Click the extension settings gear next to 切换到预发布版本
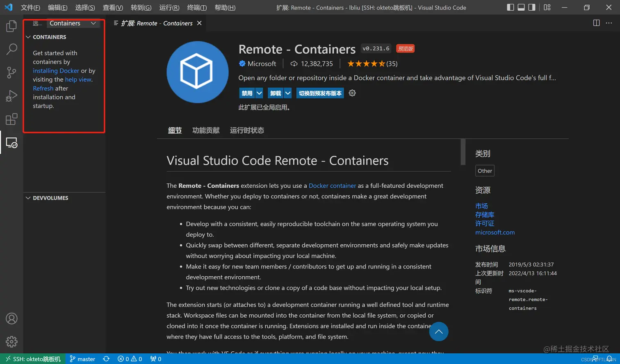This screenshot has width=620, height=364. [x=352, y=93]
